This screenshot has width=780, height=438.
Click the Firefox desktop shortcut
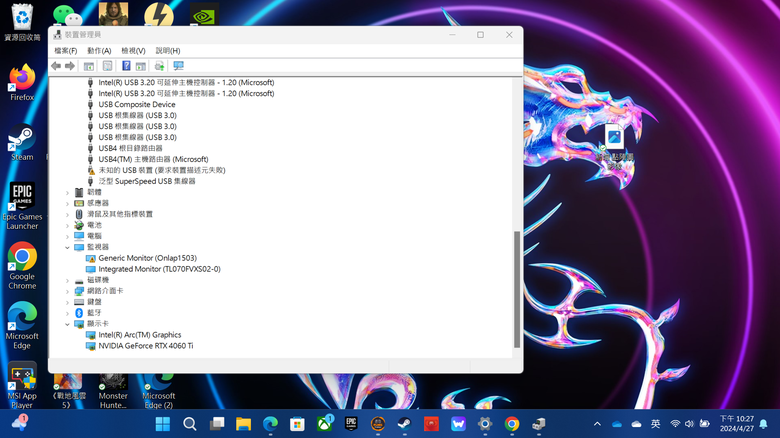coord(22,82)
